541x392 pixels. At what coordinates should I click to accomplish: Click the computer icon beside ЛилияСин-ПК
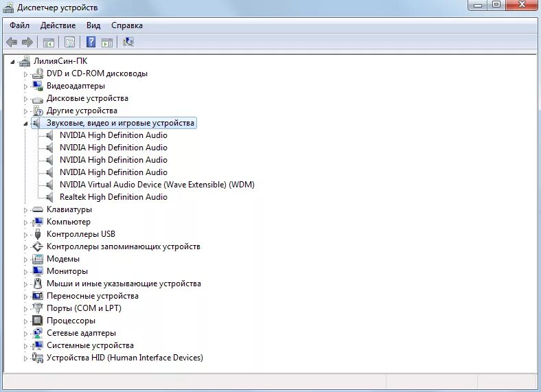coord(25,61)
